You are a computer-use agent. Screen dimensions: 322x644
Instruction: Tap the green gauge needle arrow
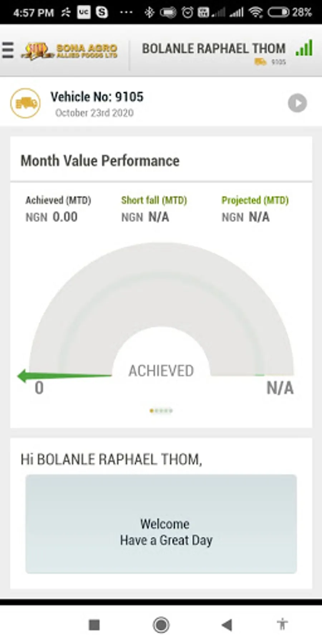(64, 376)
